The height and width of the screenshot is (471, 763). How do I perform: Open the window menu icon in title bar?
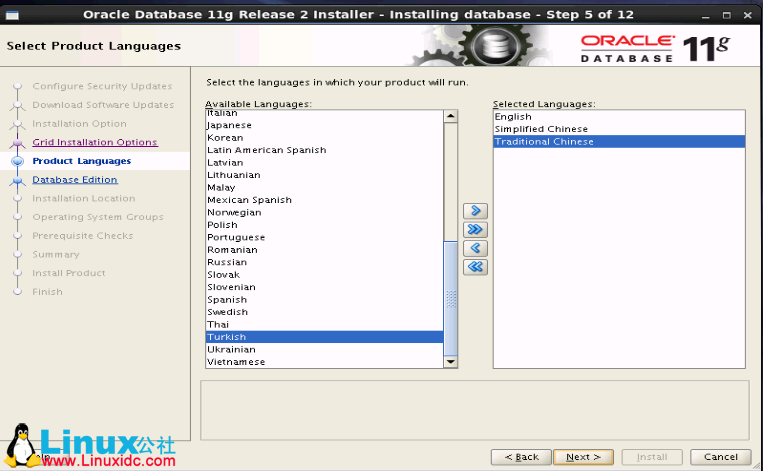(12, 15)
